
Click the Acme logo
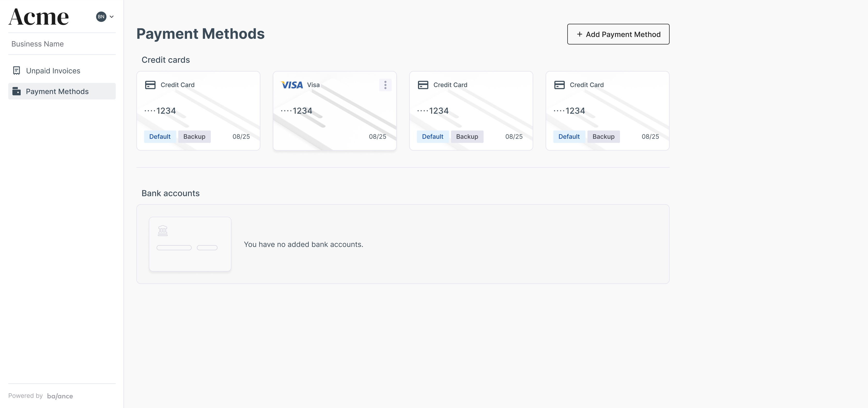38,17
